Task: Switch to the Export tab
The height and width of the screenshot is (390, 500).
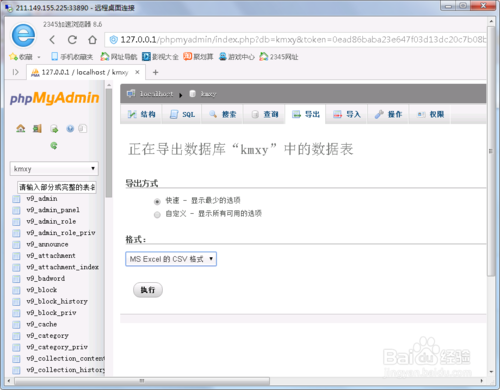Action: [305, 114]
